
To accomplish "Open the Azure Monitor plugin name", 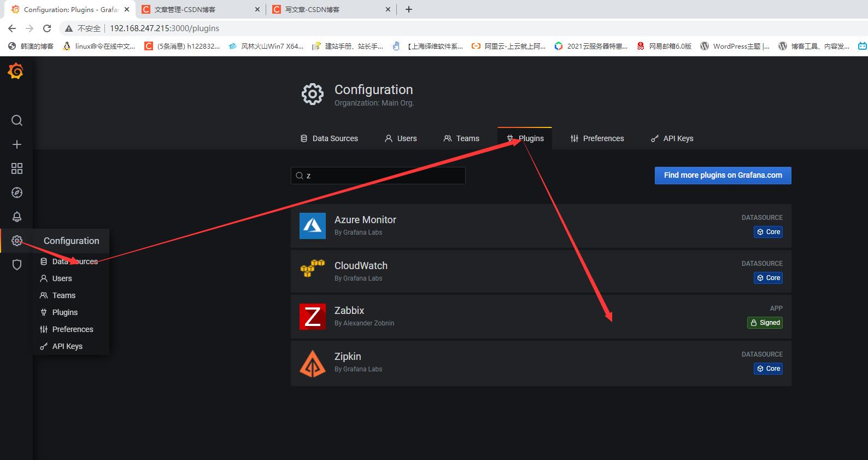I will [x=365, y=220].
